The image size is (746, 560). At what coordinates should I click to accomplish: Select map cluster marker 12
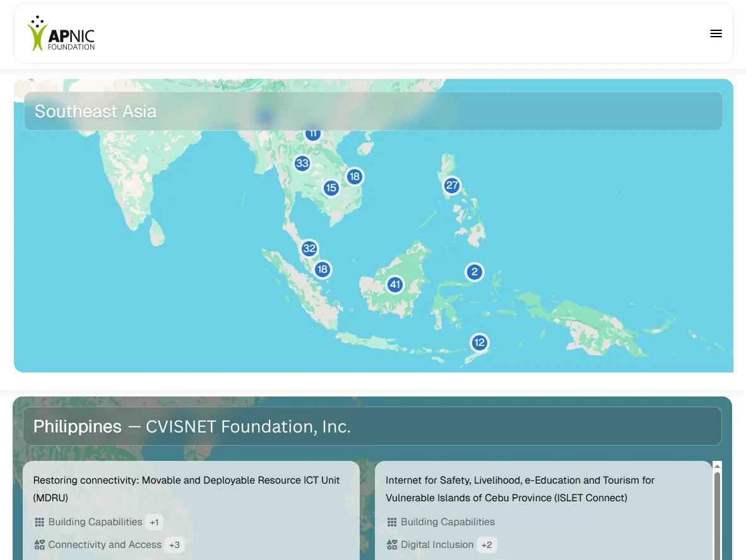coord(479,343)
